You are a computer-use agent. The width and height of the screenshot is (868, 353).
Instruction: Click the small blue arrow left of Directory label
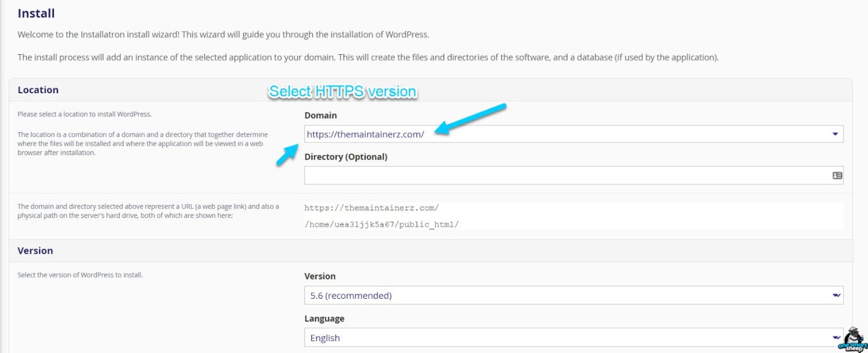[x=287, y=154]
